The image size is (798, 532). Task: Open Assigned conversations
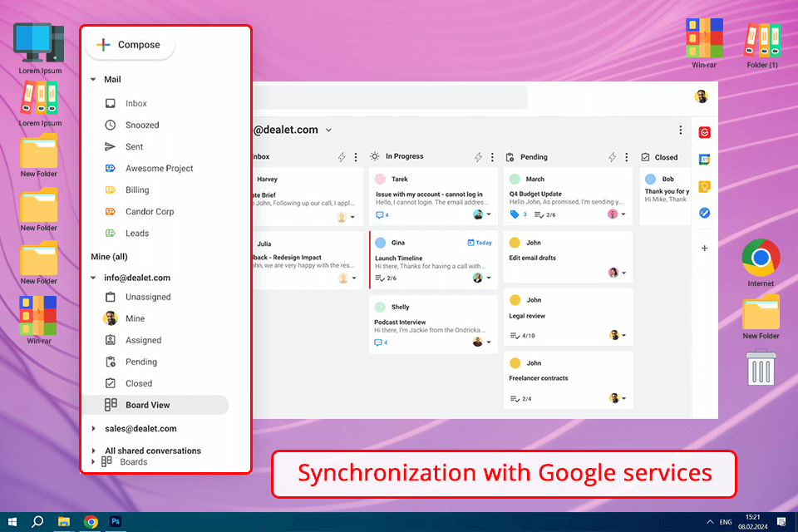pyautogui.click(x=143, y=340)
